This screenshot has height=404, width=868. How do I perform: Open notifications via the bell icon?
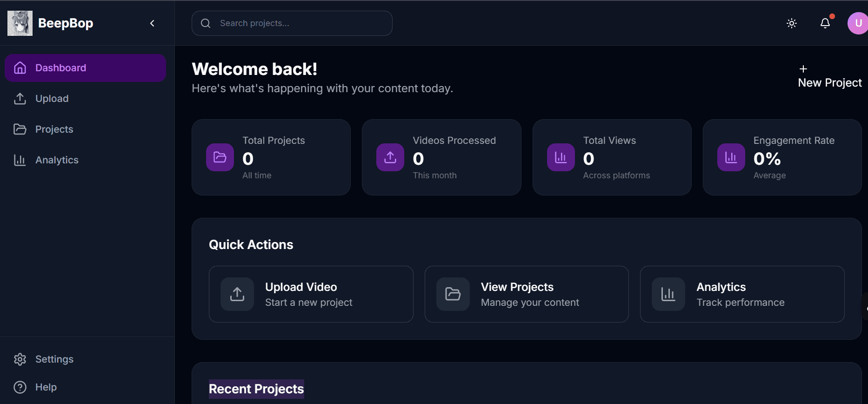[825, 23]
